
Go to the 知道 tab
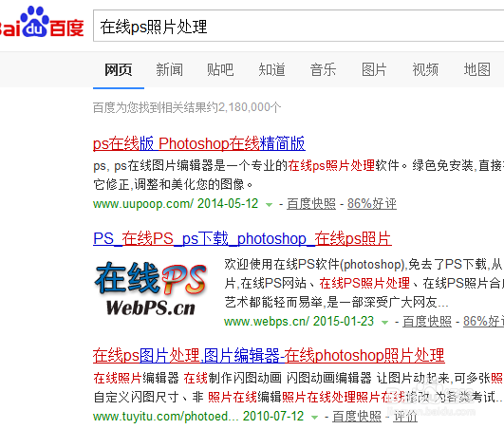pos(271,69)
